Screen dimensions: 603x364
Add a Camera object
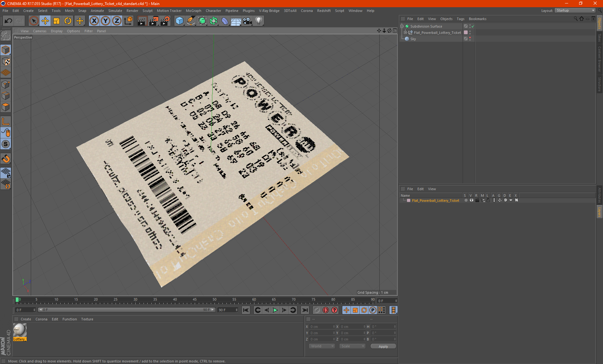(247, 21)
